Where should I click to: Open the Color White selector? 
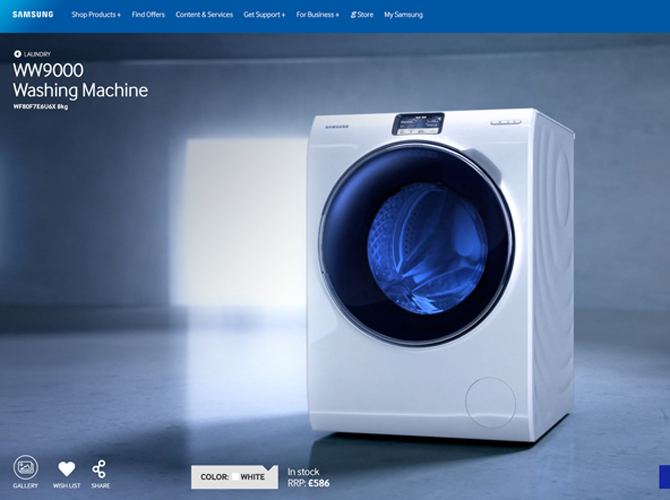tap(234, 477)
